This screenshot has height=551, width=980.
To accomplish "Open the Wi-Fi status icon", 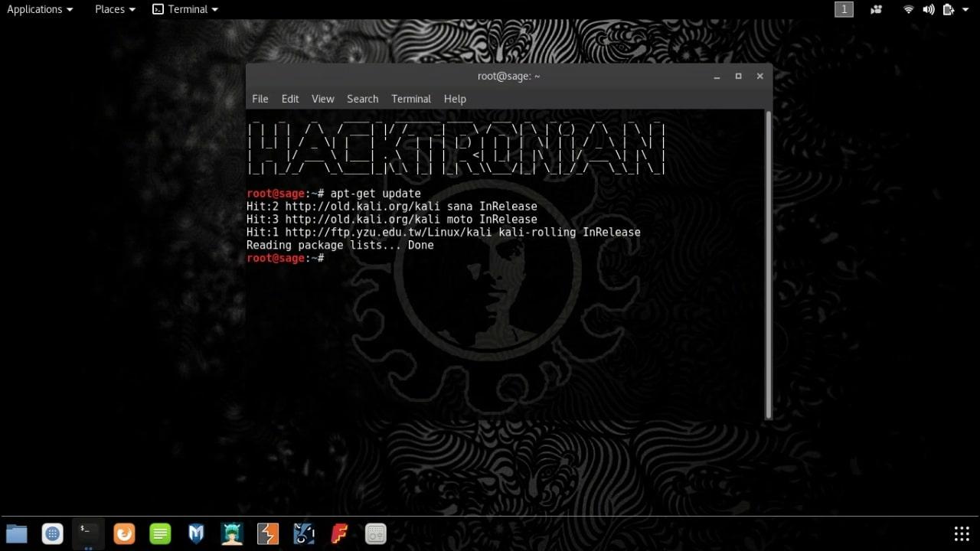I will pyautogui.click(x=908, y=9).
